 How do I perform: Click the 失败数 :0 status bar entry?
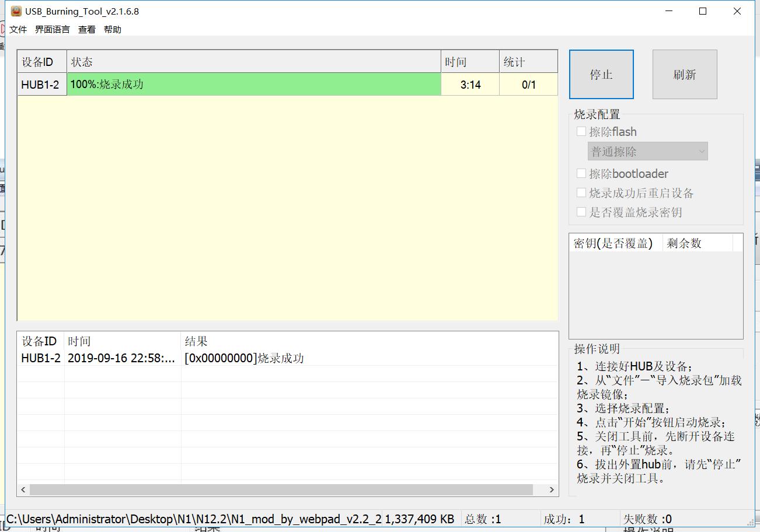tap(647, 519)
